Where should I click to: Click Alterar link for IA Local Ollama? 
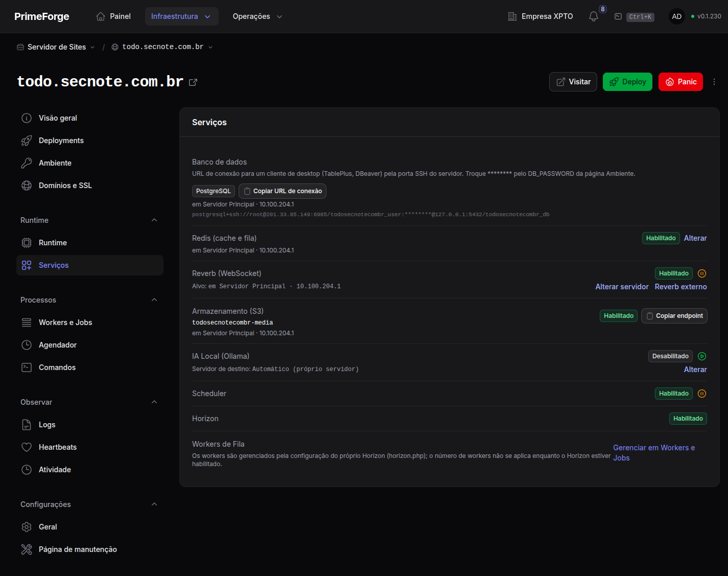(x=695, y=370)
